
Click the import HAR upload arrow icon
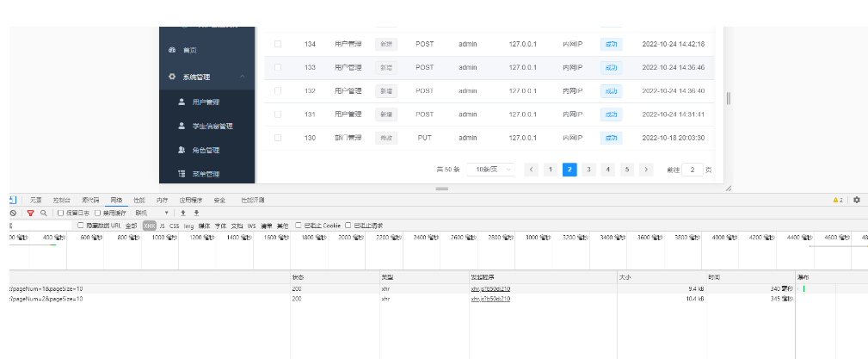182,213
